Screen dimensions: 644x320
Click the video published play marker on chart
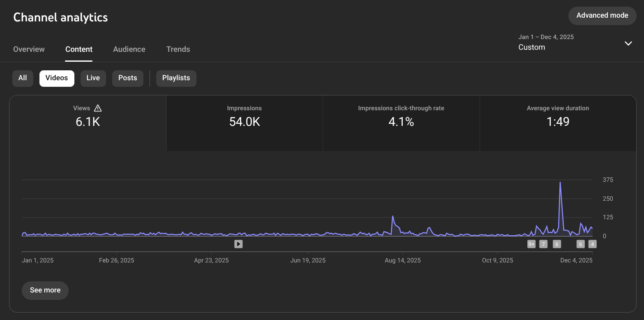pyautogui.click(x=238, y=244)
